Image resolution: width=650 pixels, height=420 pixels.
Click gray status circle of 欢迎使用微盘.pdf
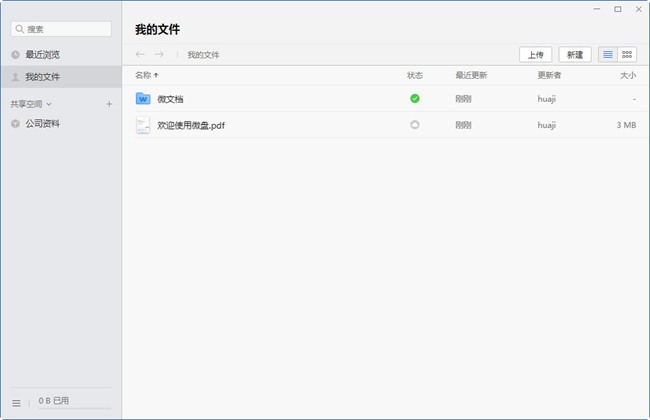tap(415, 125)
